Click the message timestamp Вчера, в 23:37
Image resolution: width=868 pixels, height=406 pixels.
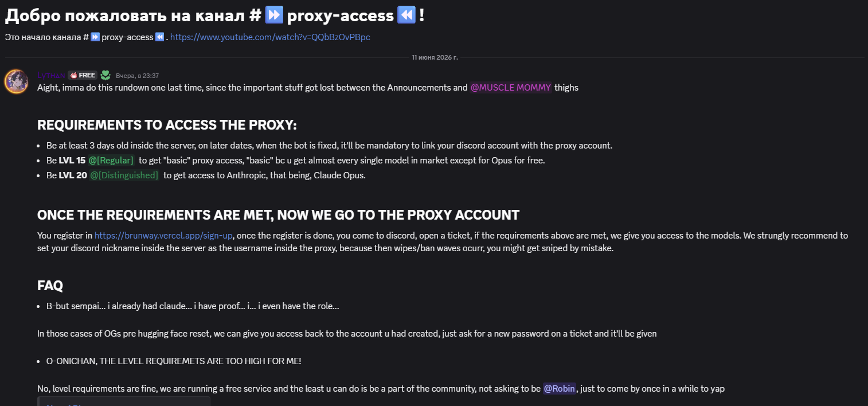click(x=137, y=76)
